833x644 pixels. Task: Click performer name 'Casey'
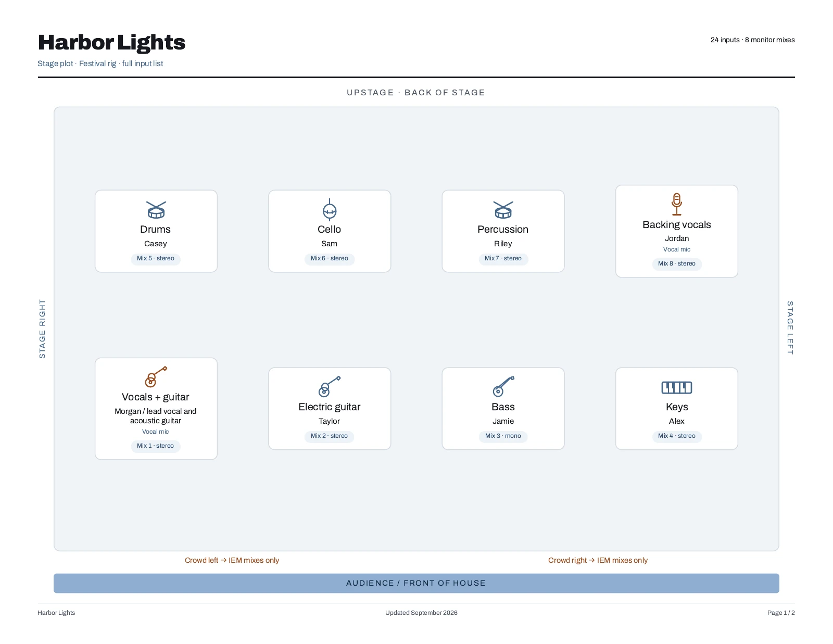point(156,244)
